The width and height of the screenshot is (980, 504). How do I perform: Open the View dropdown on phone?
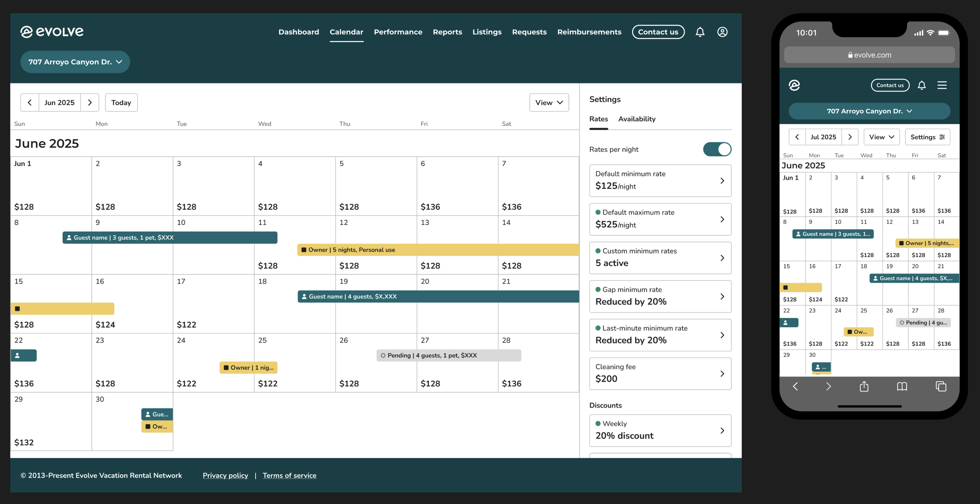pos(881,137)
